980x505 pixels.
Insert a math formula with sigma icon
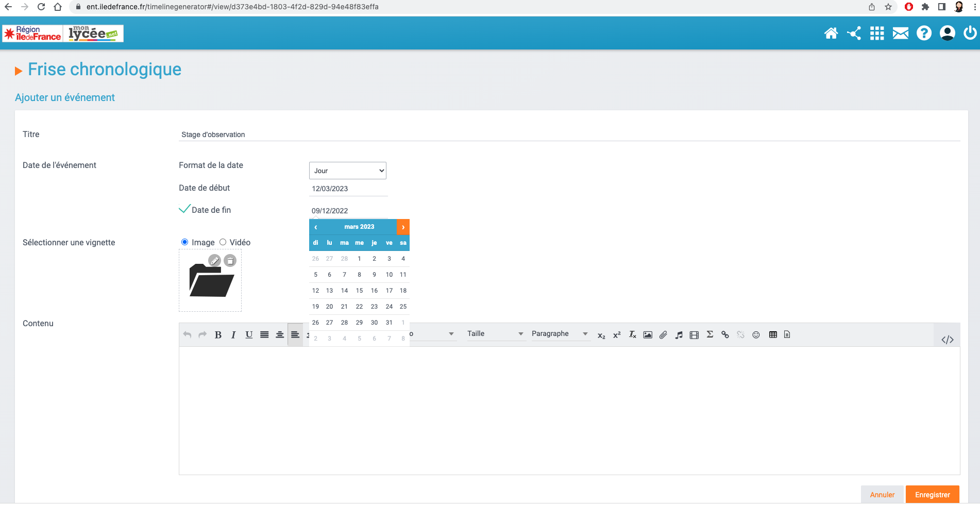[x=709, y=334]
